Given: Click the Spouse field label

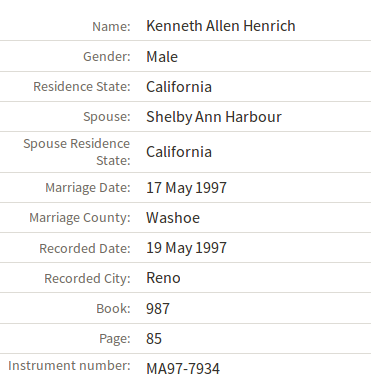Looking at the screenshot, I should pyautogui.click(x=107, y=117).
